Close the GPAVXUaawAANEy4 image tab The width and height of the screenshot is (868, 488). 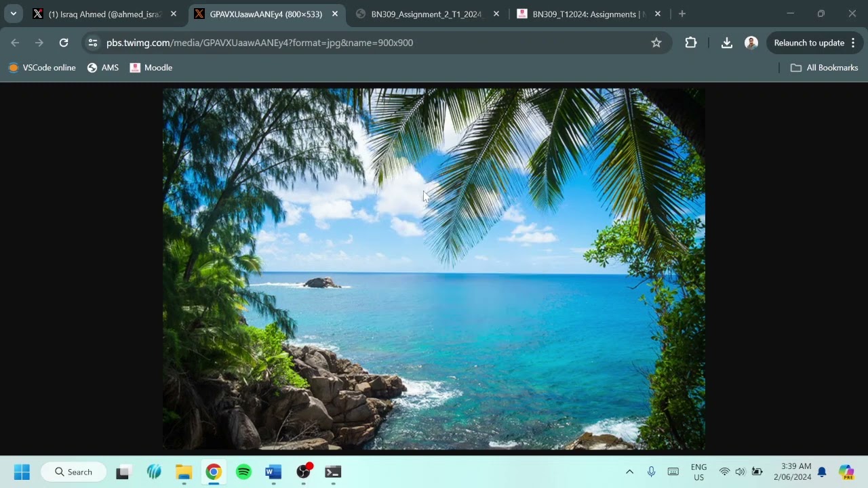click(335, 14)
